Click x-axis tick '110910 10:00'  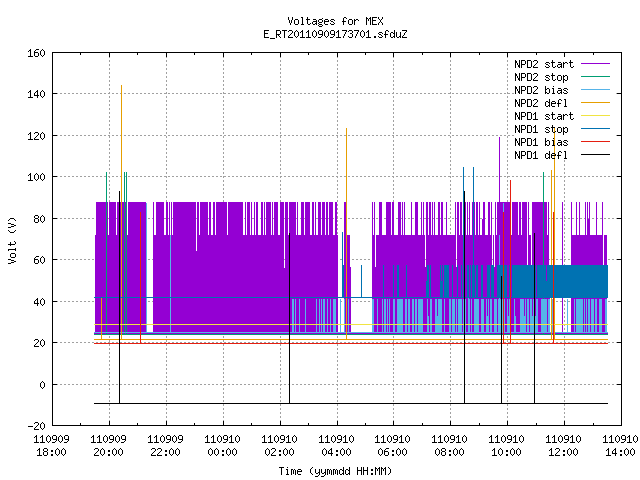coord(507,446)
